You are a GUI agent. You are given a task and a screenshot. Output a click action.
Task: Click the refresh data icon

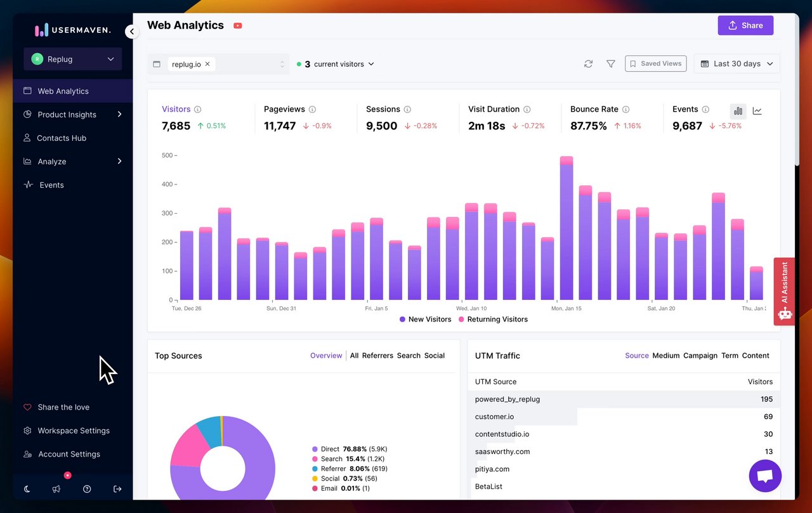pyautogui.click(x=589, y=64)
